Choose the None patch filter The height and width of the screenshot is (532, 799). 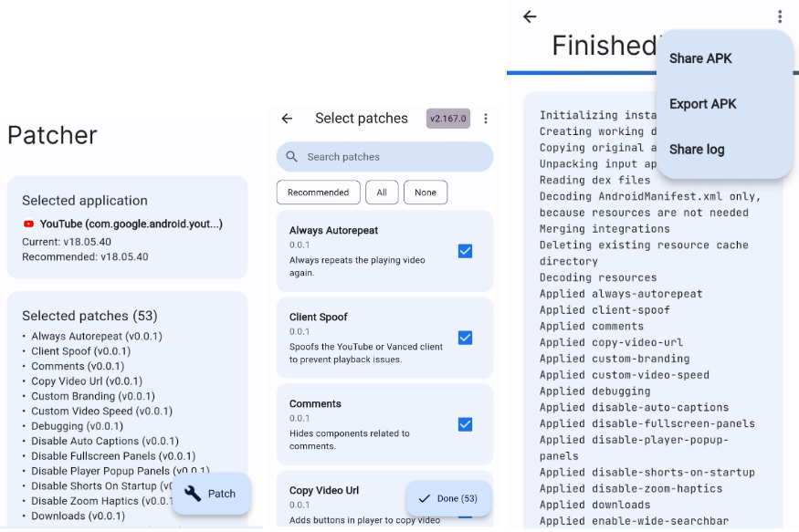point(425,193)
